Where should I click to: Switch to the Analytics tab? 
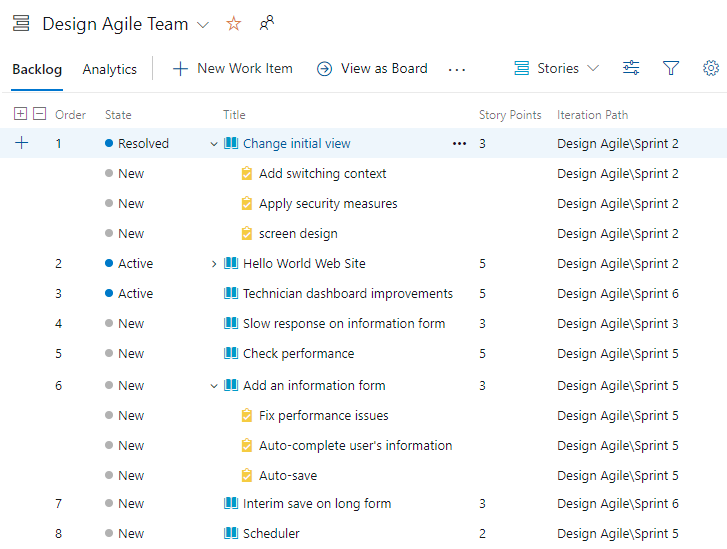[109, 69]
